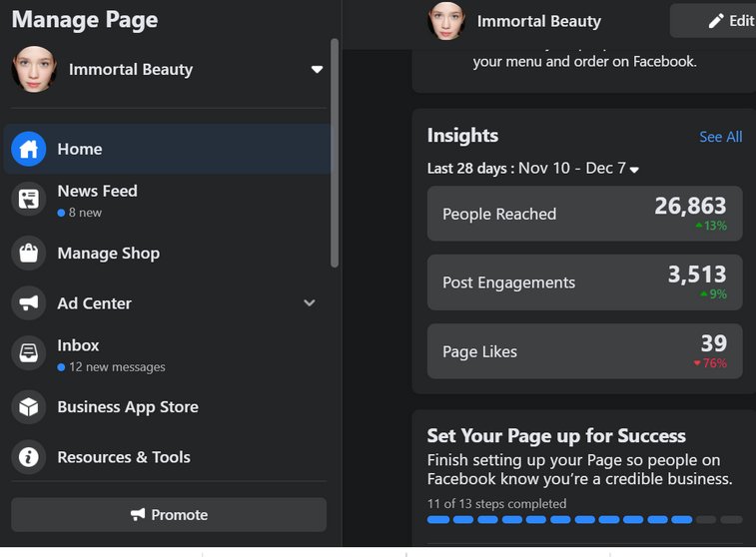Screen dimensions: 756x557
Task: Open the Home menu item
Action: click(x=169, y=149)
